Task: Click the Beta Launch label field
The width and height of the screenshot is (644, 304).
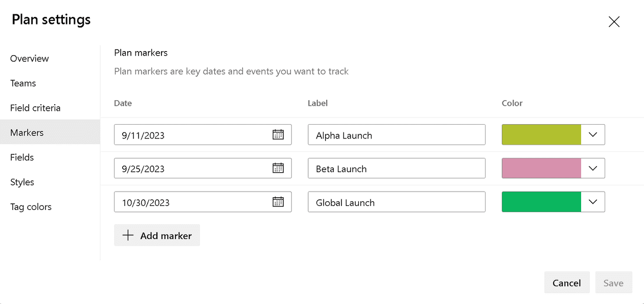Action: tap(397, 168)
